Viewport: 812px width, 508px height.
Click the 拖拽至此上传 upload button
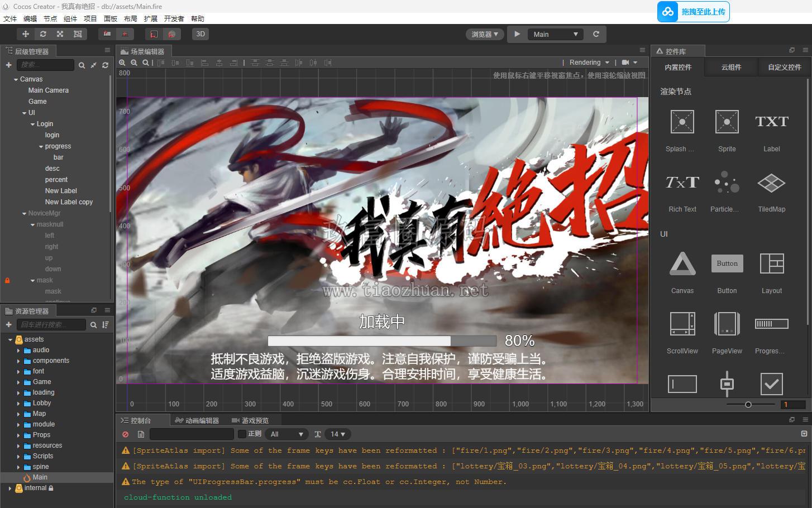point(694,12)
